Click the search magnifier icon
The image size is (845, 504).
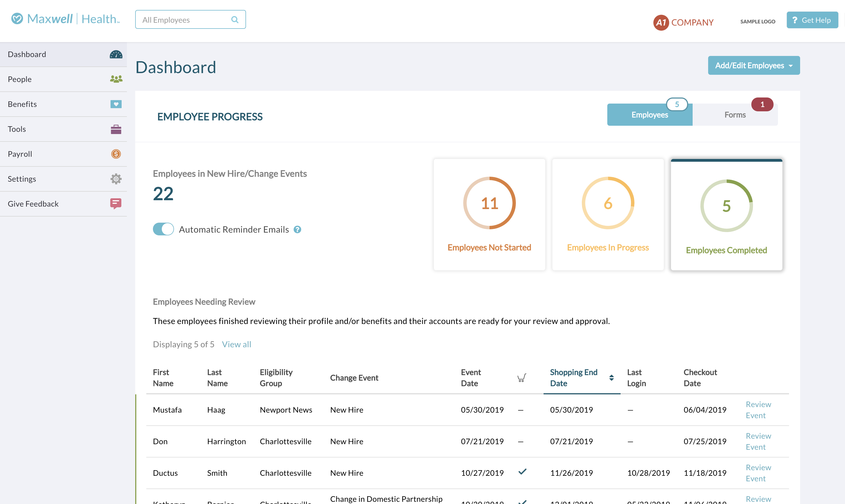(x=234, y=20)
